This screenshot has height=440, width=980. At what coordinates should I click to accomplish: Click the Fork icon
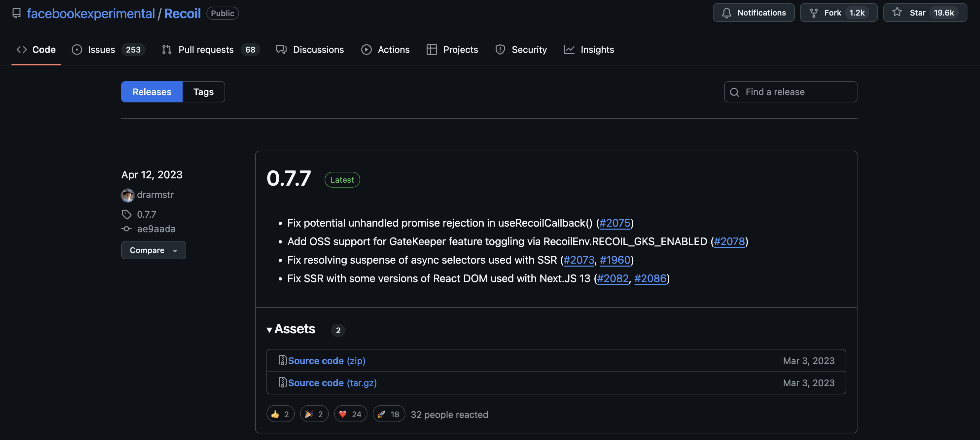point(813,13)
